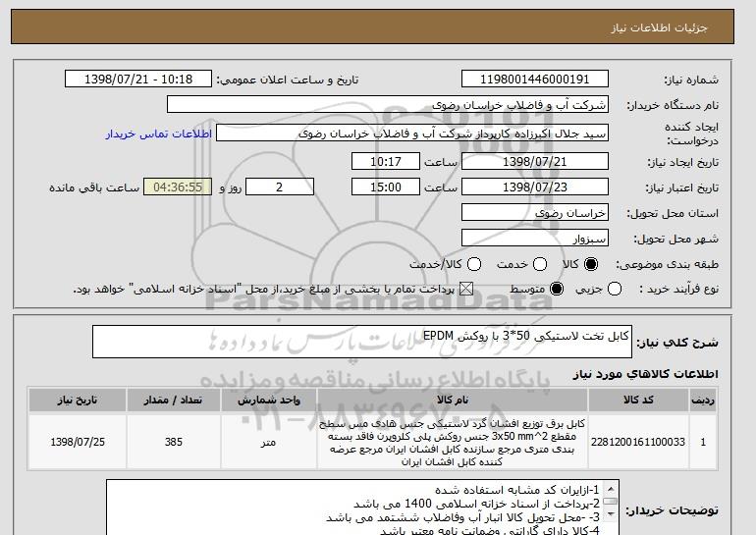This screenshot has height=535, width=756.
Task: Choose the جزیی purchase type radio
Action: pyautogui.click(x=615, y=290)
